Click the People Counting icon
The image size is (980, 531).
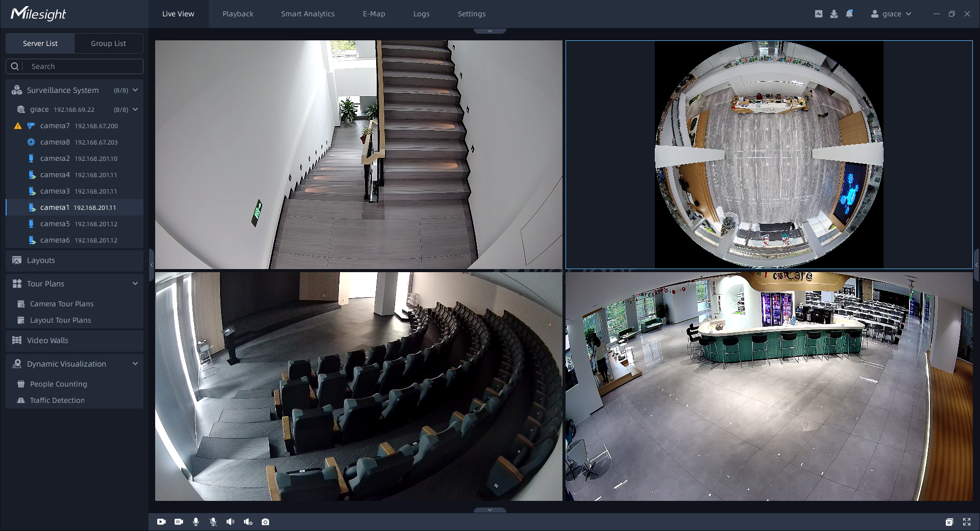tap(21, 384)
